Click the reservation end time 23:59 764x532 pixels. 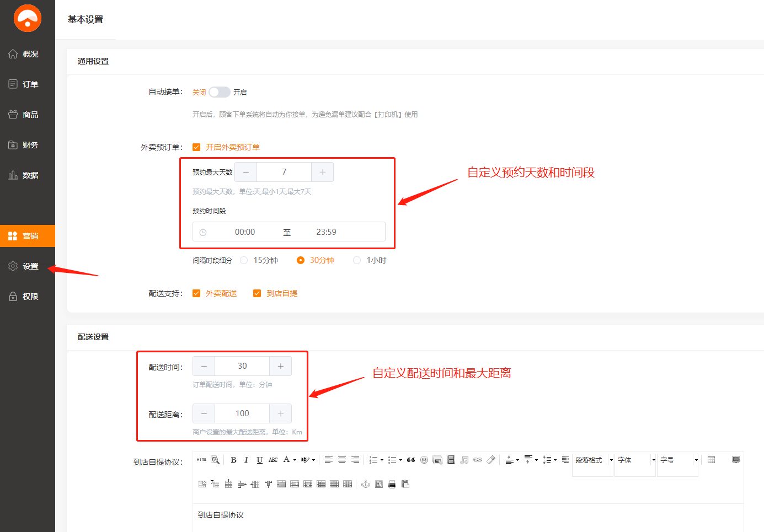(326, 232)
